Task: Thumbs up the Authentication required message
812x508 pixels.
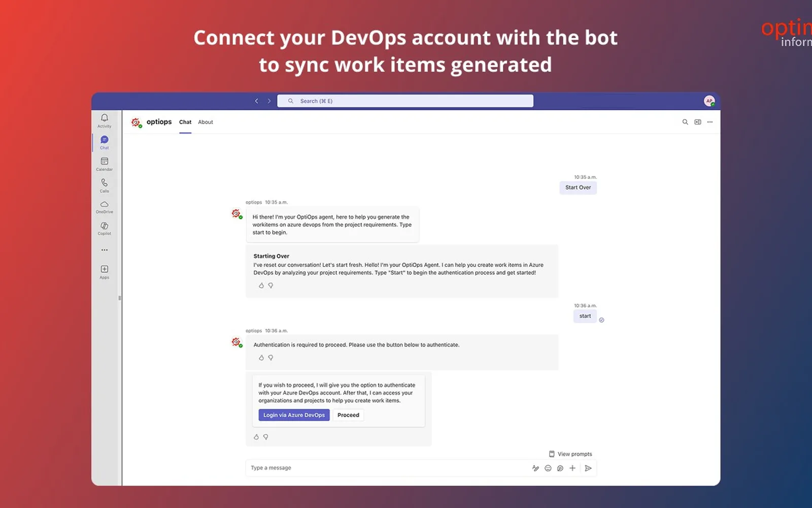Action: (x=261, y=358)
